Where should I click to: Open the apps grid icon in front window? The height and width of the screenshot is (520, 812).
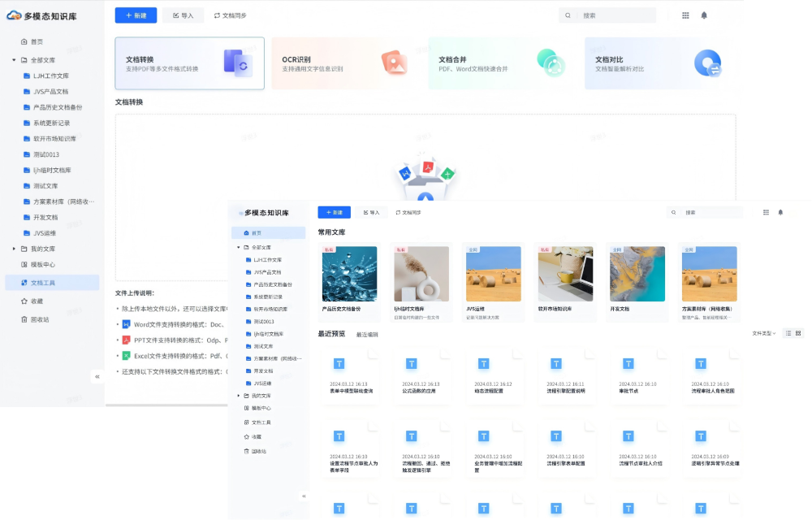pos(766,212)
